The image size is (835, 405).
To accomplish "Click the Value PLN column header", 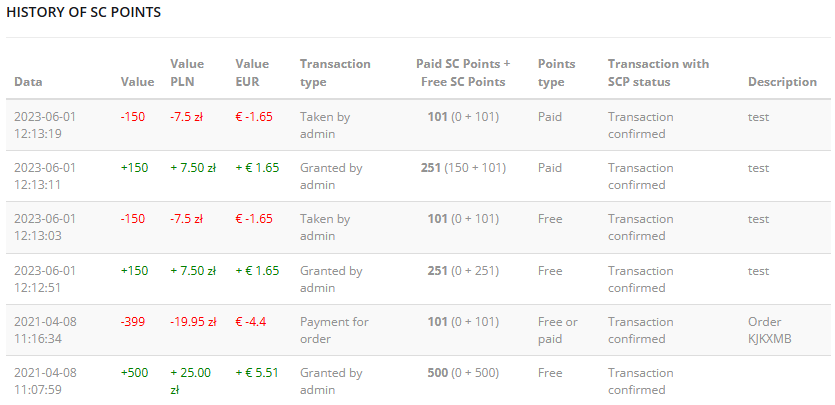I will [x=187, y=73].
